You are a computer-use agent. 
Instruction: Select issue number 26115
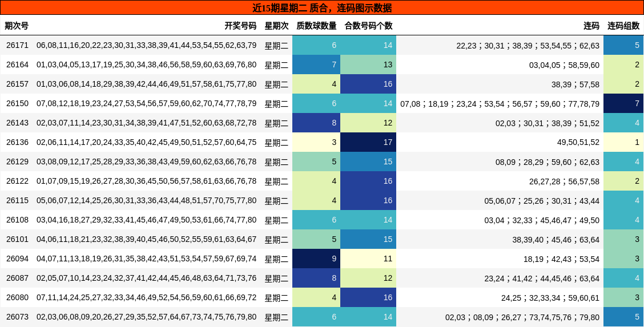coord(17,201)
